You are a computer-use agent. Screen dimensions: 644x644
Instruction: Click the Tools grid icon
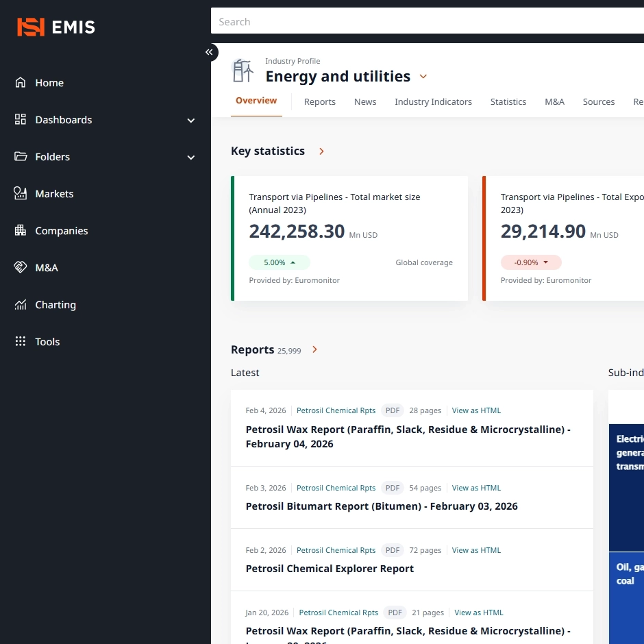pyautogui.click(x=21, y=342)
